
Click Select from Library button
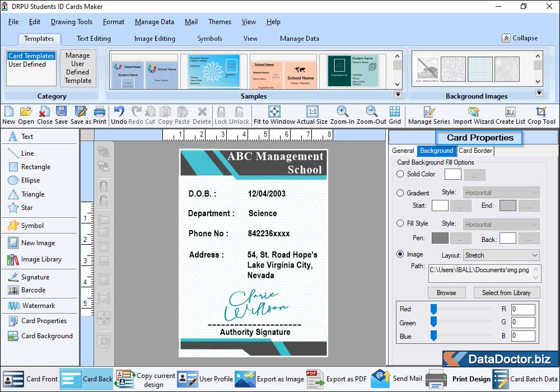[x=506, y=293]
